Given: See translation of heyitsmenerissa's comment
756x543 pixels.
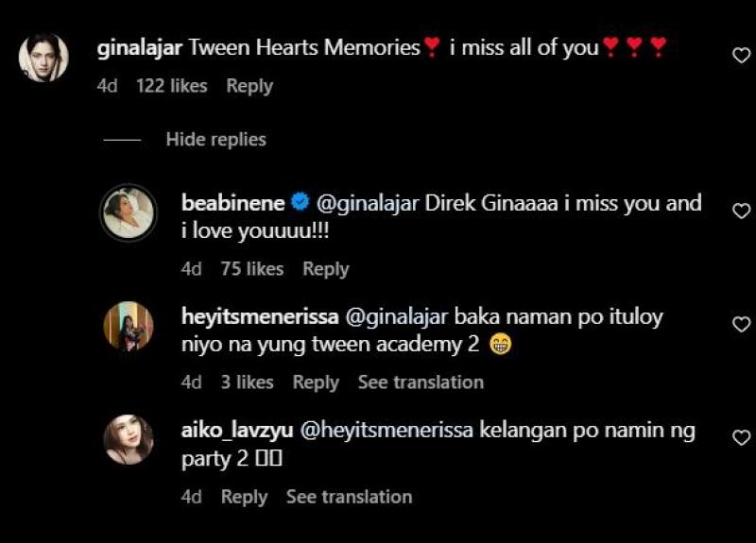Looking at the screenshot, I should [421, 382].
